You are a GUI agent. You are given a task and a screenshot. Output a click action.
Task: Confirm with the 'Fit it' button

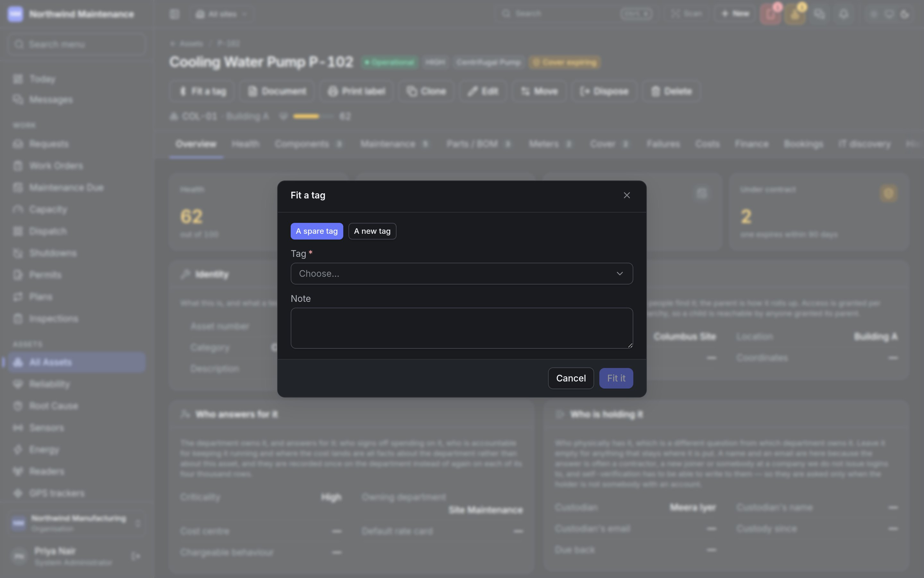[616, 379]
